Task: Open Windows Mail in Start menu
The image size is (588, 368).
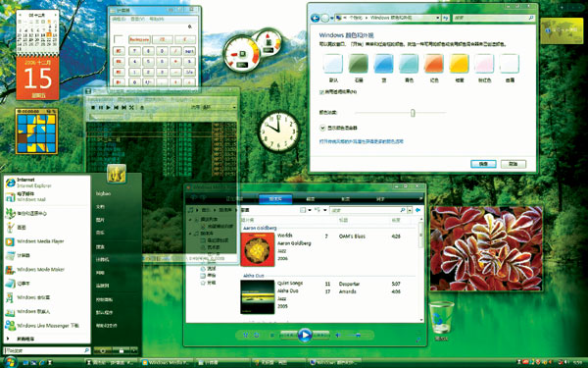Action: (x=25, y=197)
